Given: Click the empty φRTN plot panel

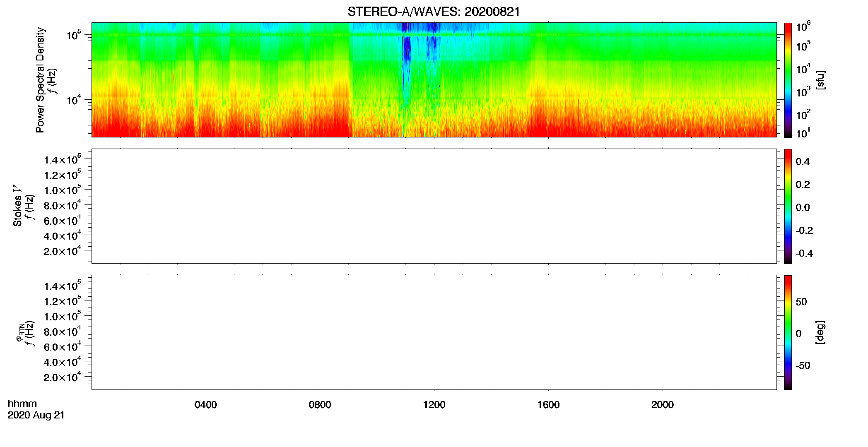Looking at the screenshot, I should pos(434,332).
